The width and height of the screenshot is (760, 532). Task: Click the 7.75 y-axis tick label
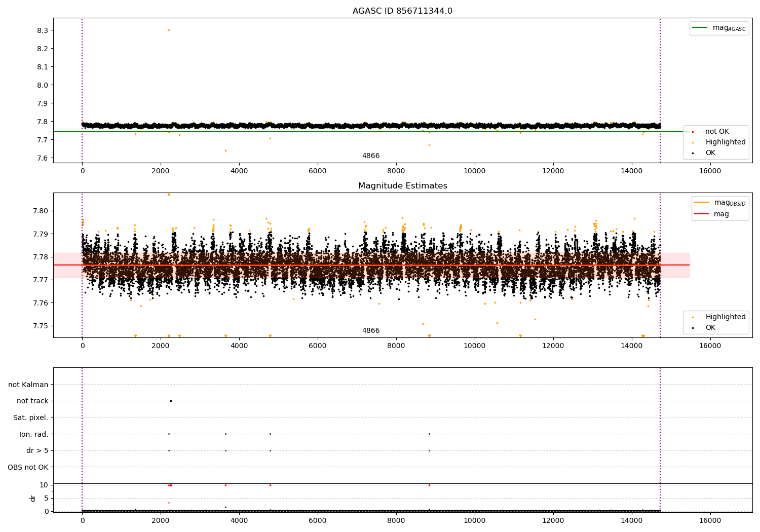click(x=41, y=326)
